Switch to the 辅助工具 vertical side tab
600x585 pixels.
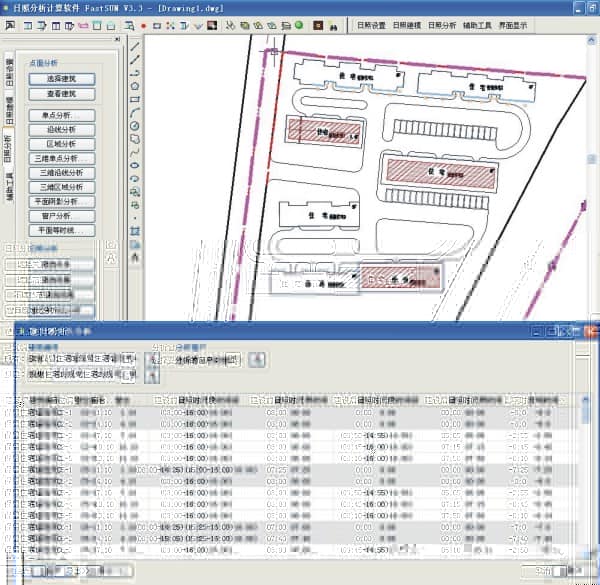click(9, 186)
